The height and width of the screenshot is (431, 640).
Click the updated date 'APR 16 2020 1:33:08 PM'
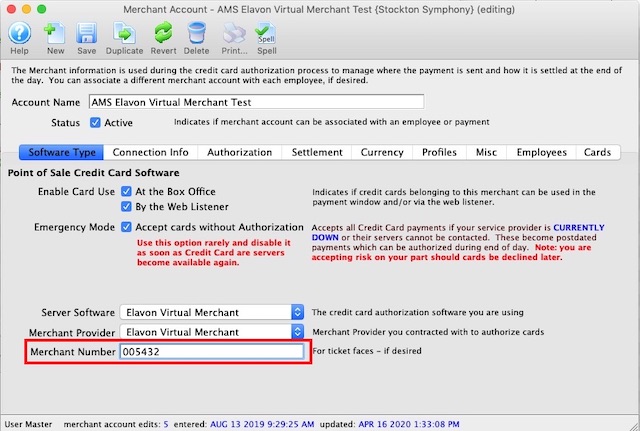coord(409,424)
